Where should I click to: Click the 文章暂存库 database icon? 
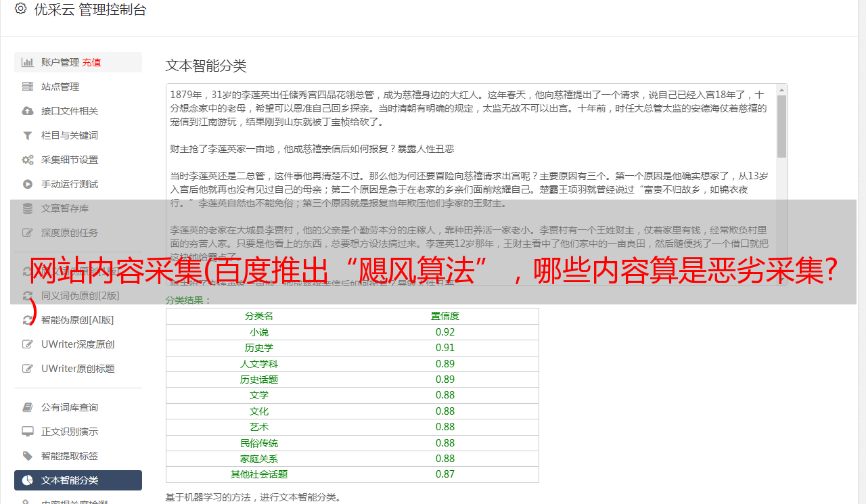(x=28, y=208)
